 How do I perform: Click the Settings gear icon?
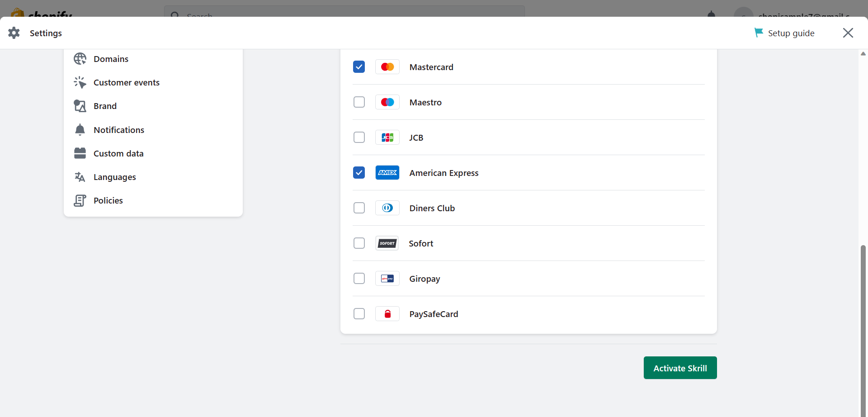pos(14,33)
